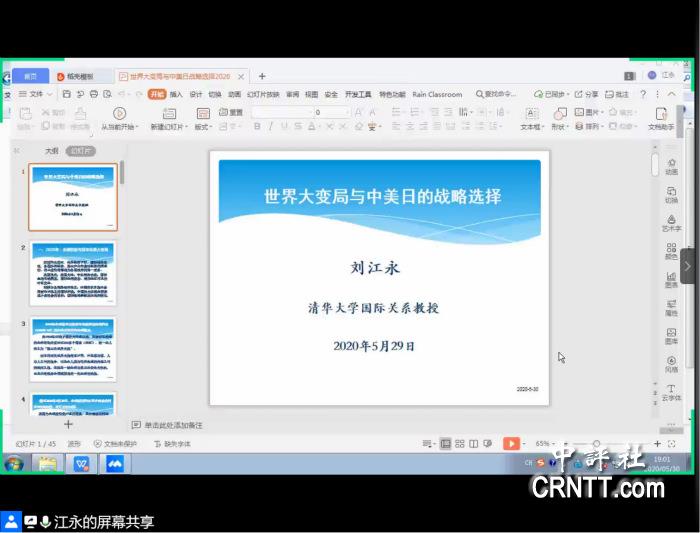
Task: Expand the slideshow play button dropdown arrow
Action: click(x=524, y=443)
